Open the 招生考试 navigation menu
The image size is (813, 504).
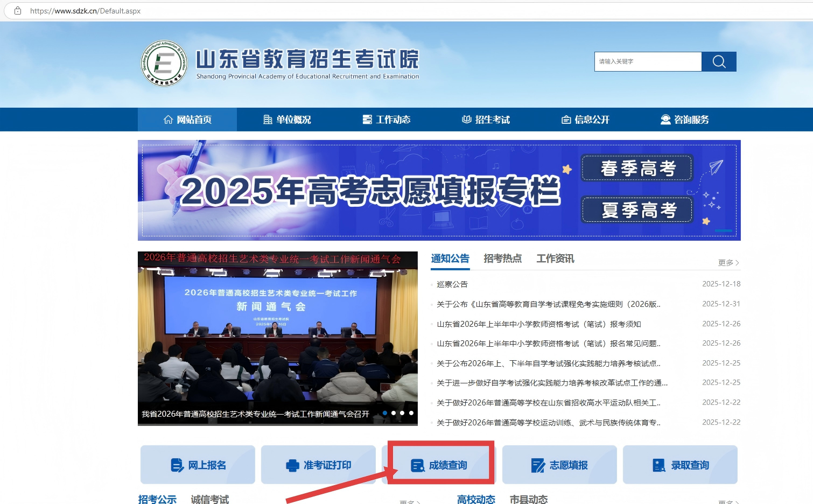click(x=486, y=120)
